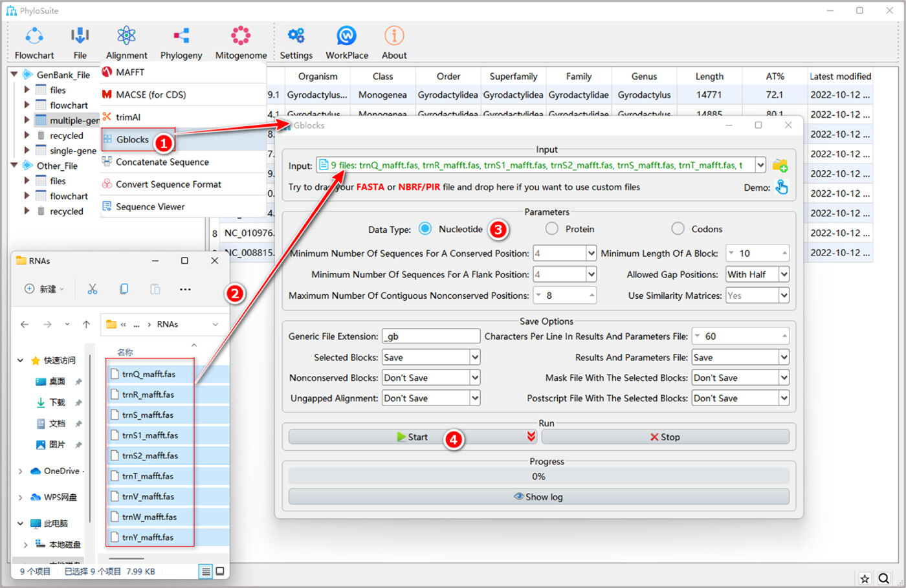Click the 新建 button in RNAs window
This screenshot has width=906, height=588.
pyautogui.click(x=45, y=289)
